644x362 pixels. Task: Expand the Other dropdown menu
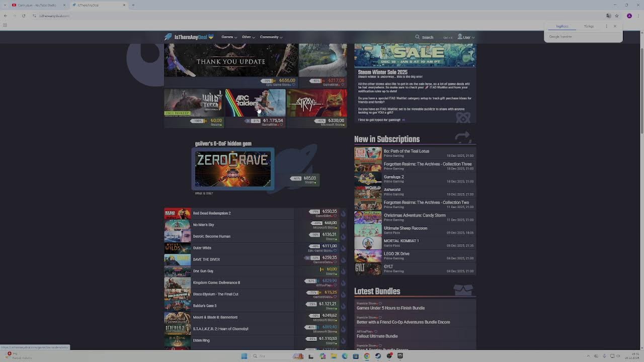point(248,37)
